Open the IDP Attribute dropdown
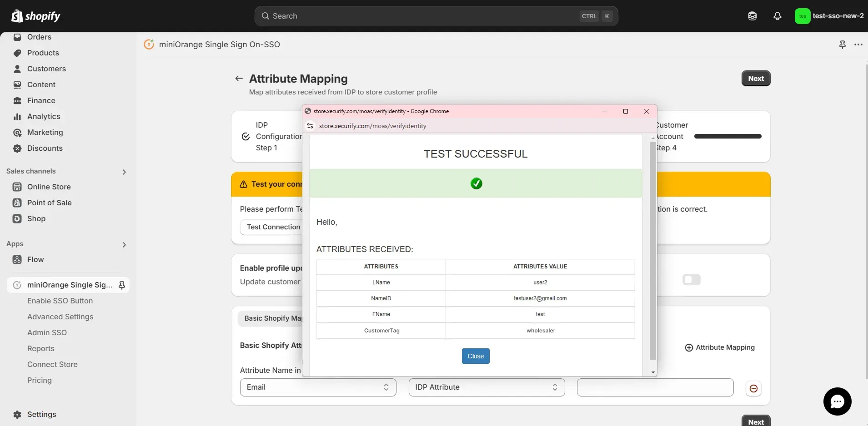The width and height of the screenshot is (868, 426). point(487,387)
